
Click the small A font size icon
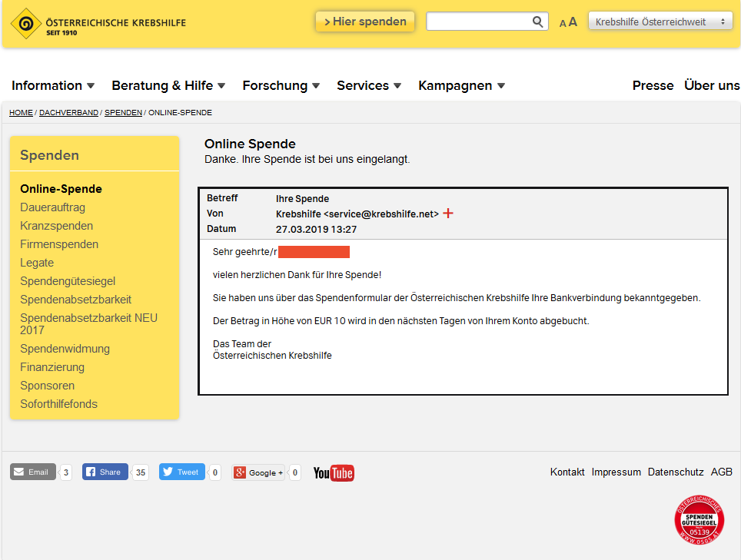point(563,24)
